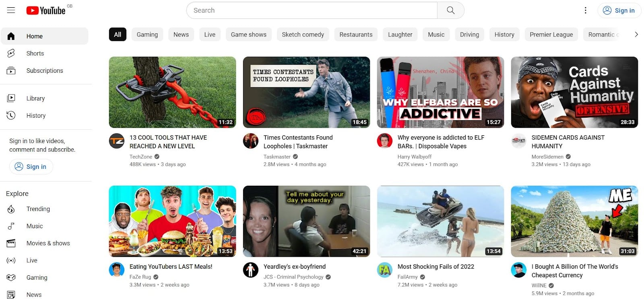Open the JCS Criminal Psychology channel avatar

tap(251, 270)
